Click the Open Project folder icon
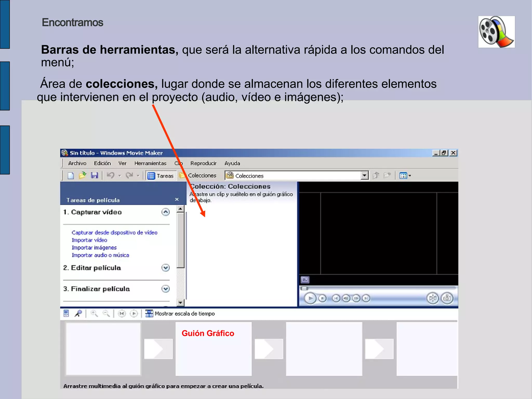Image resolution: width=532 pixels, height=399 pixels. click(83, 175)
